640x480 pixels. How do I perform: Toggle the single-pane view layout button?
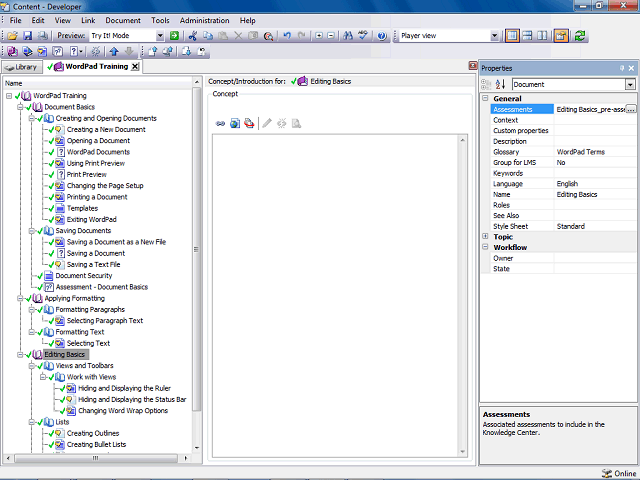click(x=512, y=36)
